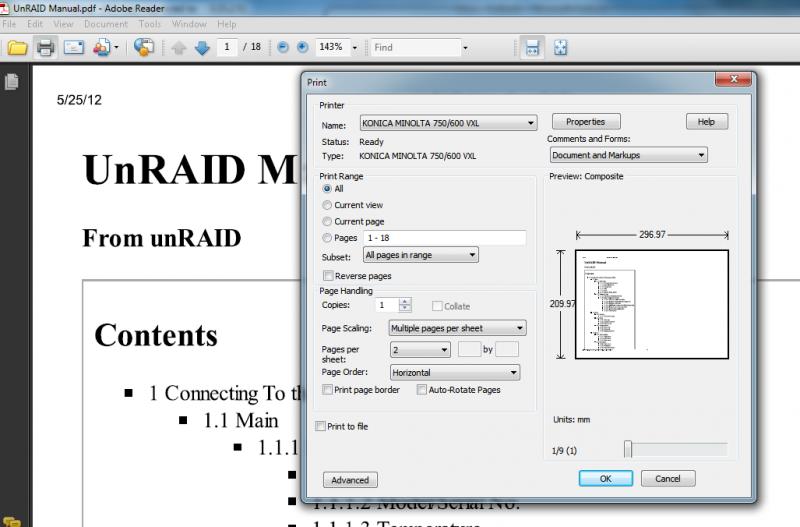
Task: Click the Open file folder icon
Action: (x=17, y=47)
